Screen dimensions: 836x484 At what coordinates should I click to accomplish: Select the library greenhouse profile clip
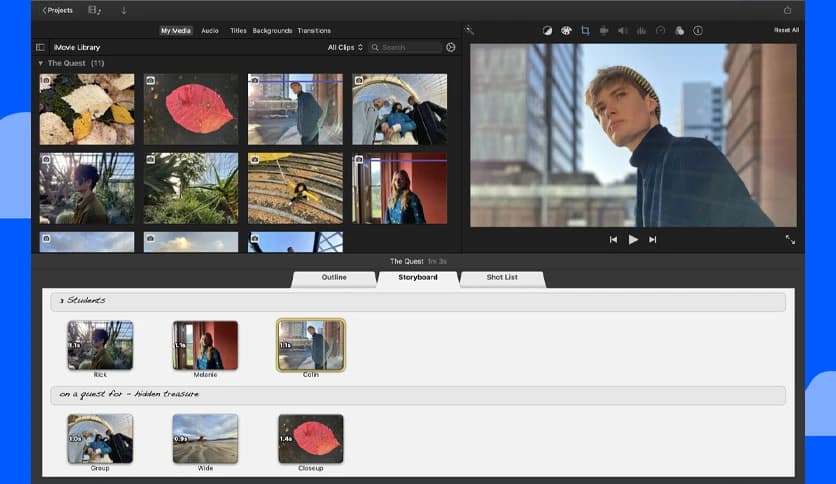point(87,188)
